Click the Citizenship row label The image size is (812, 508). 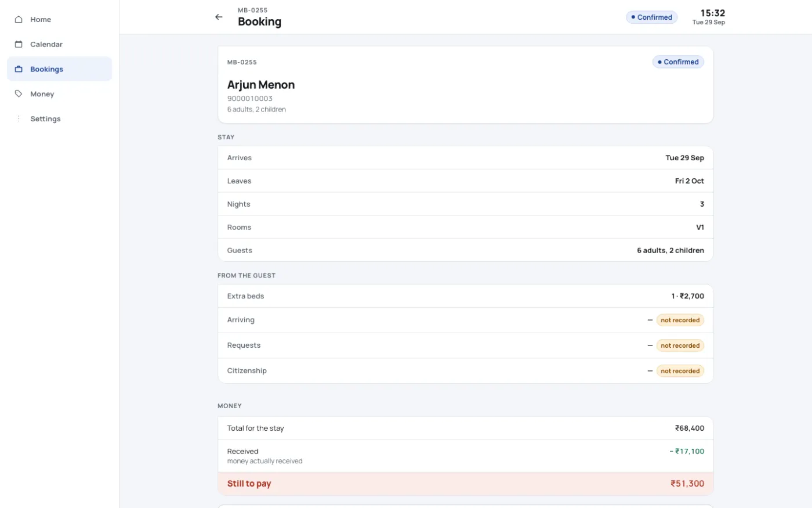(247, 371)
